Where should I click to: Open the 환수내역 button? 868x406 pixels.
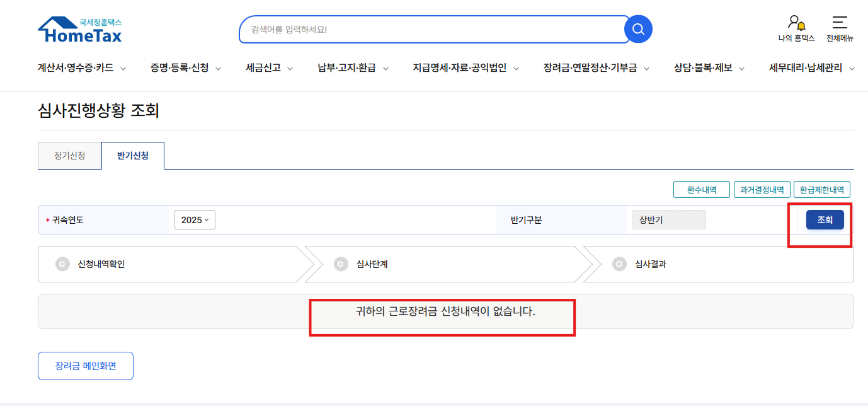point(701,189)
